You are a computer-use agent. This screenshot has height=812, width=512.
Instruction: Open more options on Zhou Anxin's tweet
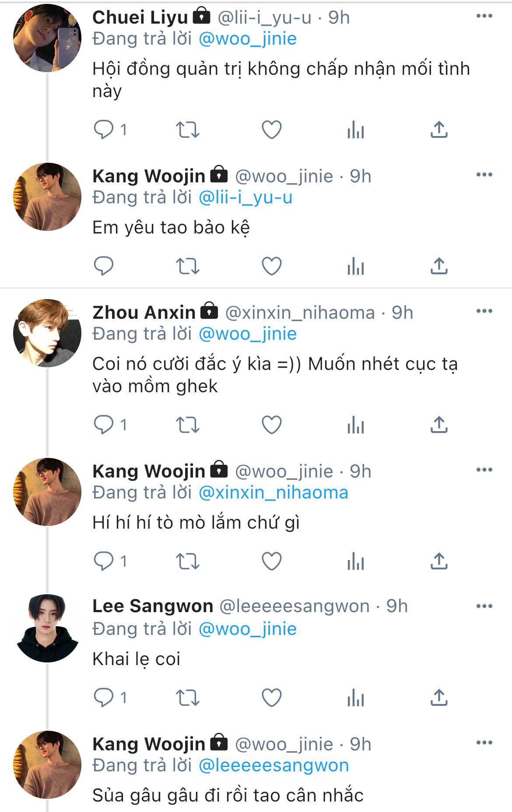coord(484,311)
